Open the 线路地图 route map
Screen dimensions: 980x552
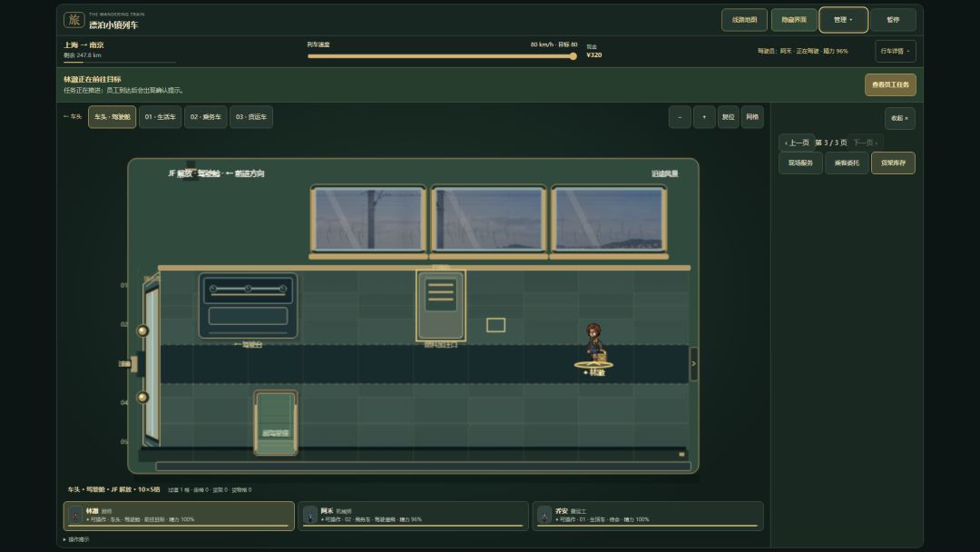(x=744, y=20)
